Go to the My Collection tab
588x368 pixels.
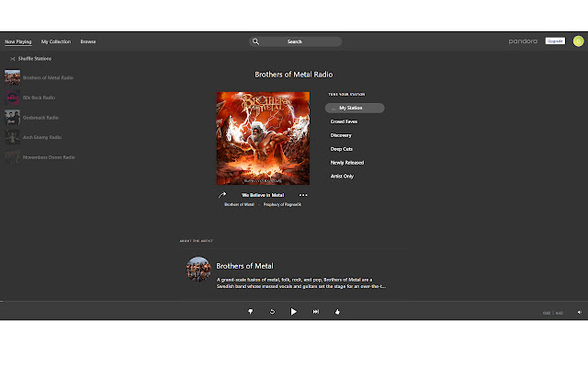(56, 41)
